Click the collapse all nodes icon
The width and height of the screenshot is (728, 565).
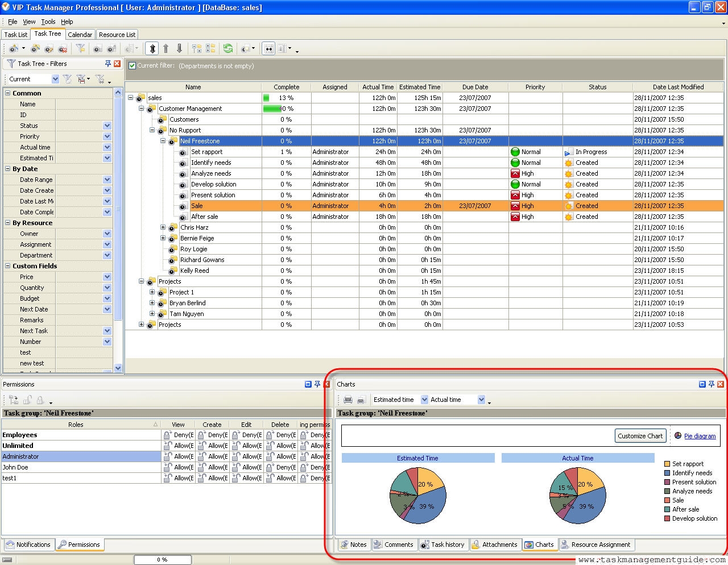(x=210, y=49)
